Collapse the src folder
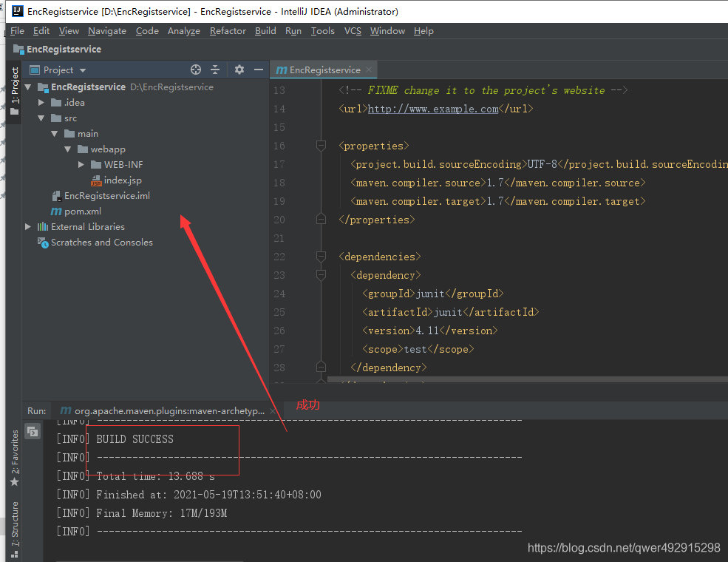Viewport: 728px width, 562px height. [41, 118]
